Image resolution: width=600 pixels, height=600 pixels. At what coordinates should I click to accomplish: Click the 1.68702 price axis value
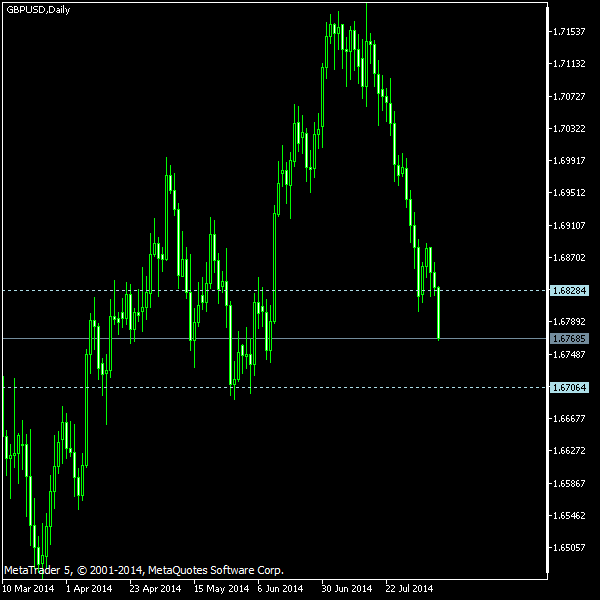569,258
